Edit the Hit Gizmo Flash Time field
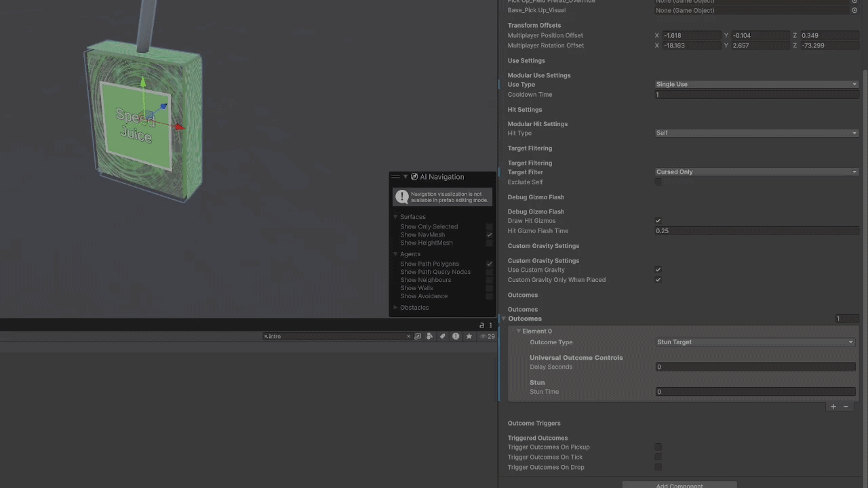The height and width of the screenshot is (488, 868). (756, 231)
